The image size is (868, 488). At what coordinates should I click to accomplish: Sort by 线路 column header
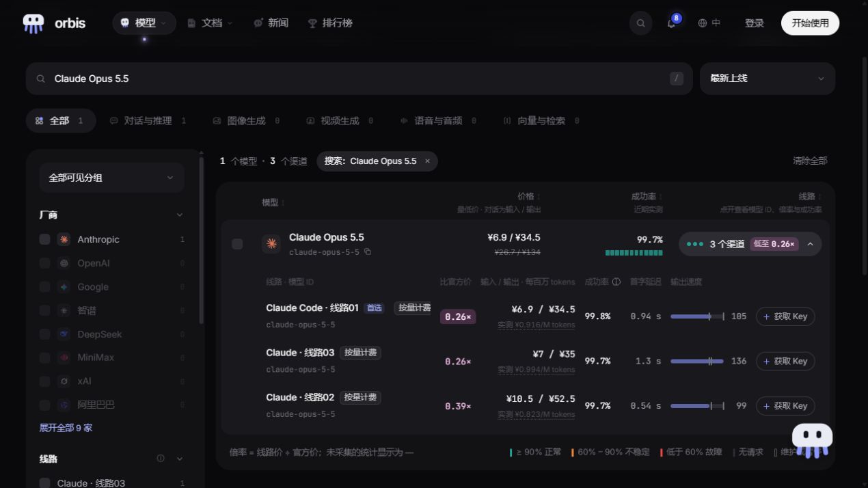pyautogui.click(x=810, y=197)
